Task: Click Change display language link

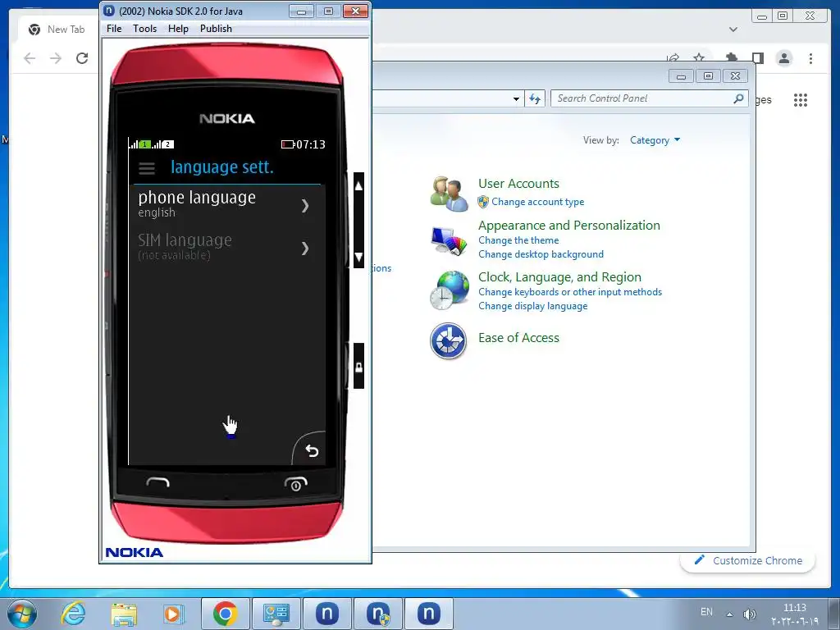Action: [532, 306]
